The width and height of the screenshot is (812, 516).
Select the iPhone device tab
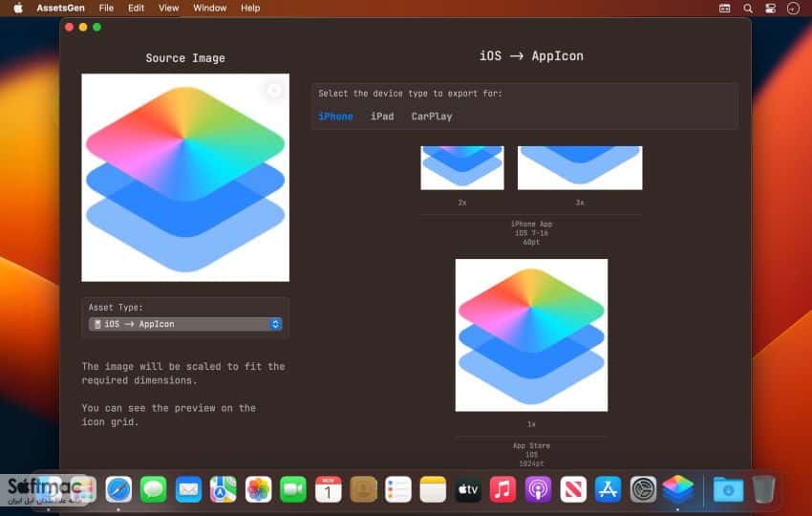point(335,117)
